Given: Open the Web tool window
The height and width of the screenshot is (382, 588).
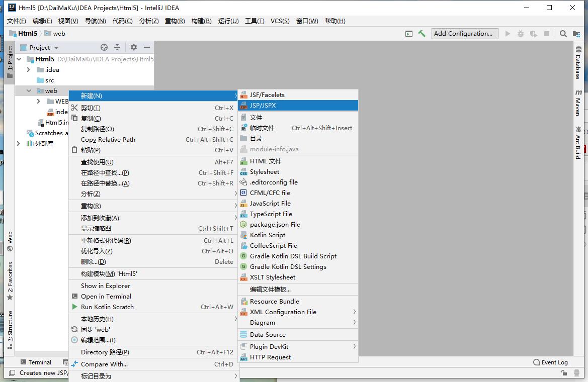Looking at the screenshot, I should [10, 242].
